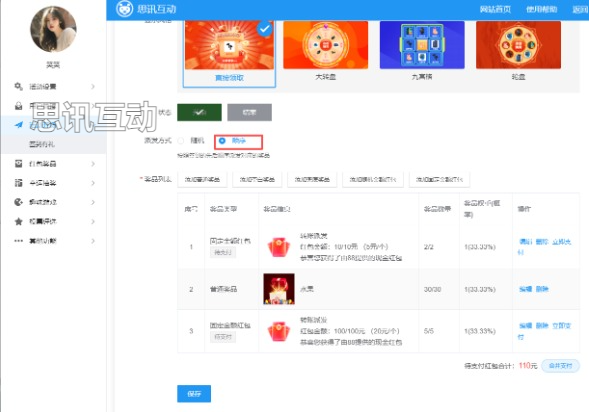The width and height of the screenshot is (589, 412).
Task: Click the gear icon in the sidebar
Action: pyautogui.click(x=18, y=87)
